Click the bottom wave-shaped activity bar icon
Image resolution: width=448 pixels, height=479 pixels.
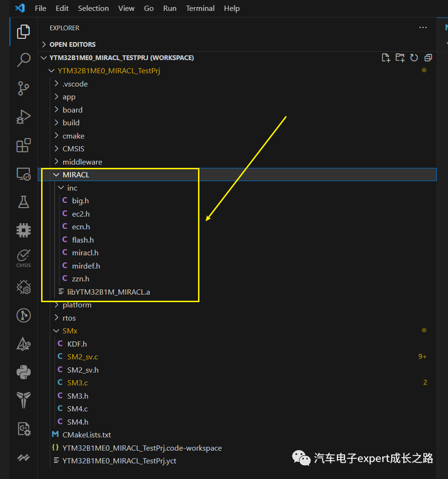[24, 457]
